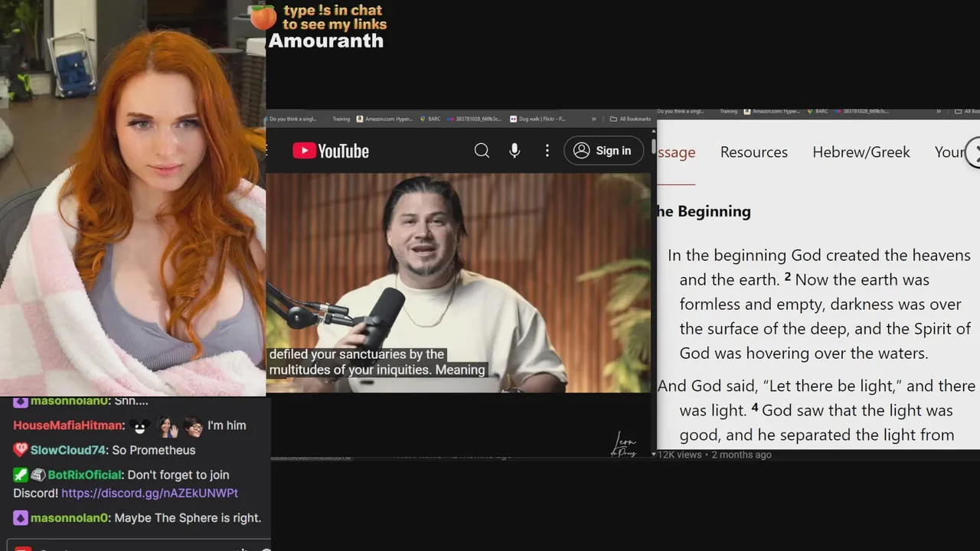Select the Passage tab
980x551 pixels.
click(676, 152)
